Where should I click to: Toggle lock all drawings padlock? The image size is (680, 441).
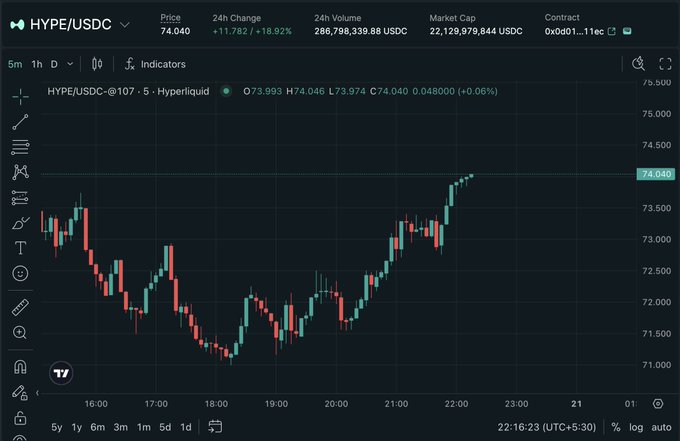[20, 418]
